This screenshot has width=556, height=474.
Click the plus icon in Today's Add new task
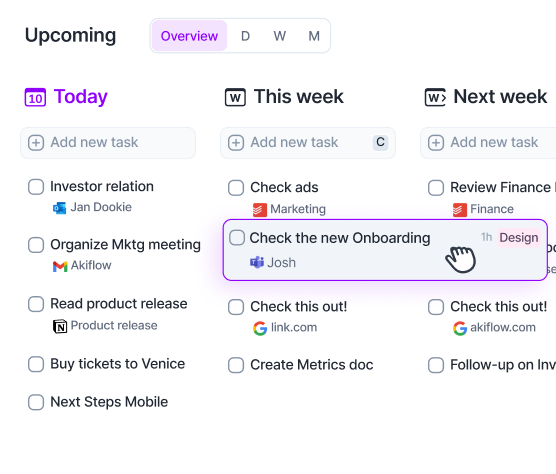36,143
